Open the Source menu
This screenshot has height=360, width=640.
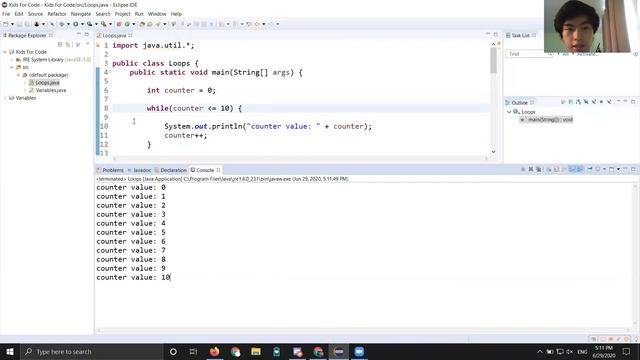point(35,14)
